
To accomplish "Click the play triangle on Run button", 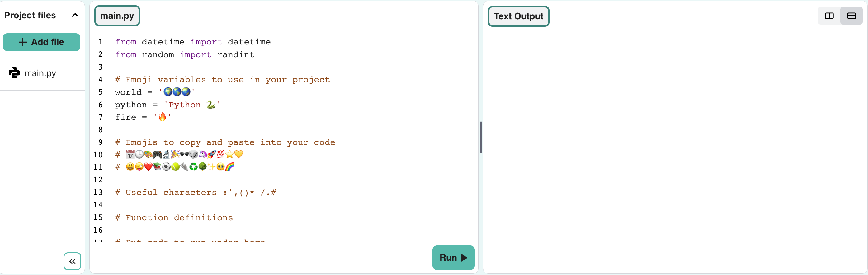I will (x=464, y=258).
